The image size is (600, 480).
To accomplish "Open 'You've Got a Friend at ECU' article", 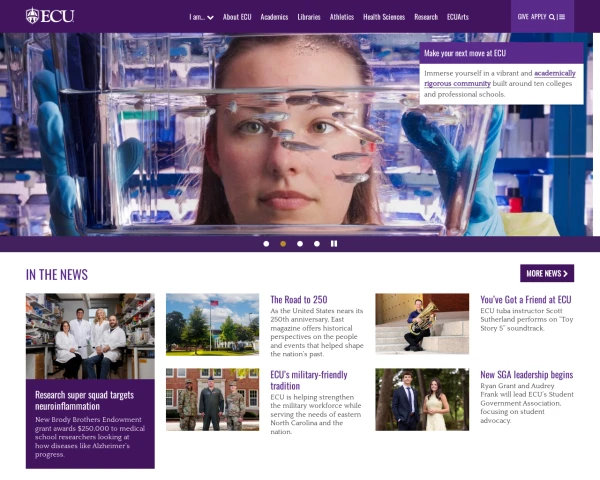I will point(526,300).
